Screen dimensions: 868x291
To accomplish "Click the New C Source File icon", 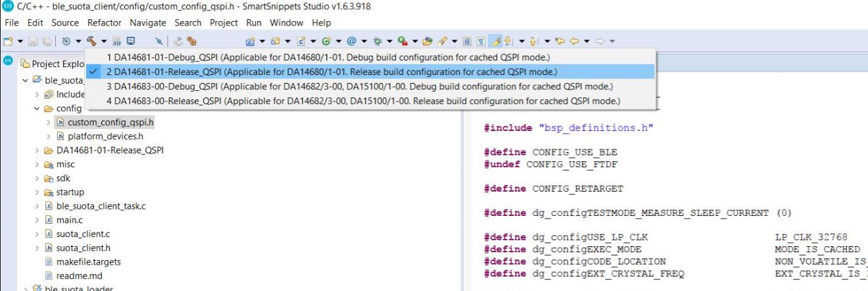I will [x=301, y=41].
